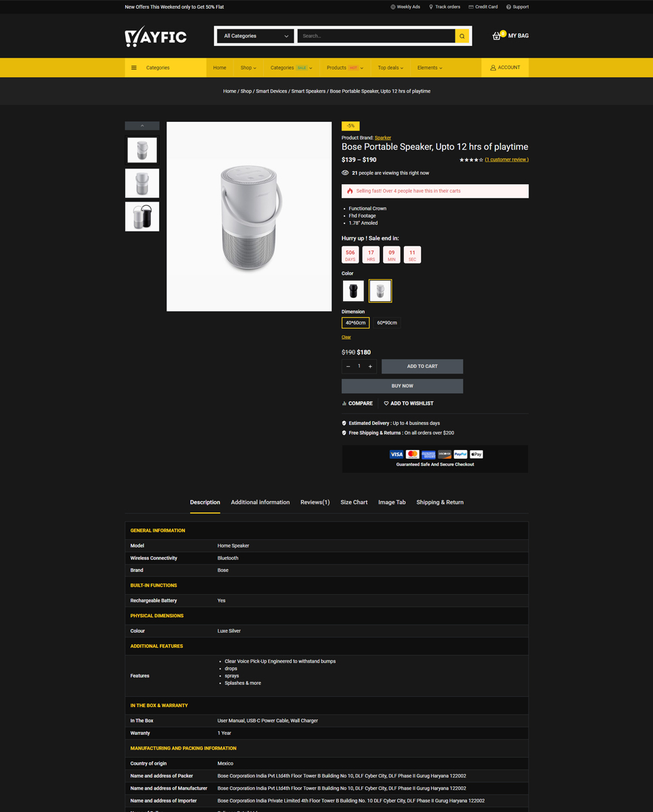This screenshot has height=812, width=653.
Task: Choose the black speaker color option
Action: click(353, 291)
